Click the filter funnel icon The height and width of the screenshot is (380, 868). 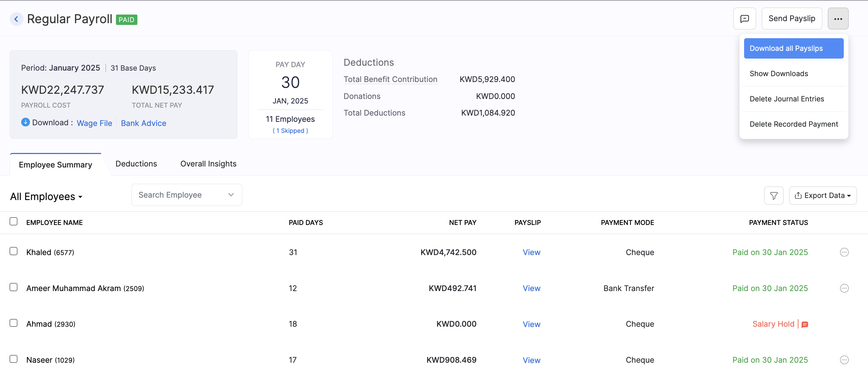point(774,196)
